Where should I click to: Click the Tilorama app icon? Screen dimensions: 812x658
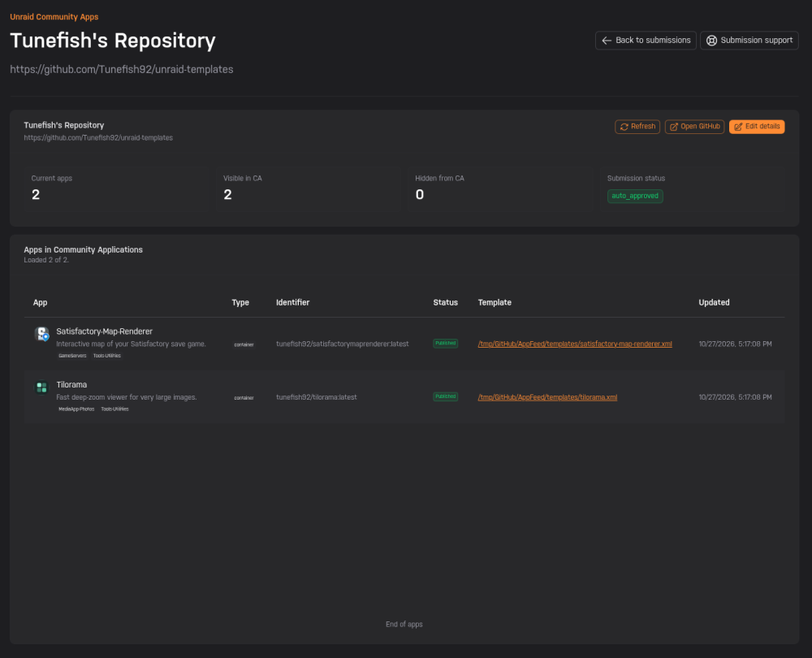(42, 387)
